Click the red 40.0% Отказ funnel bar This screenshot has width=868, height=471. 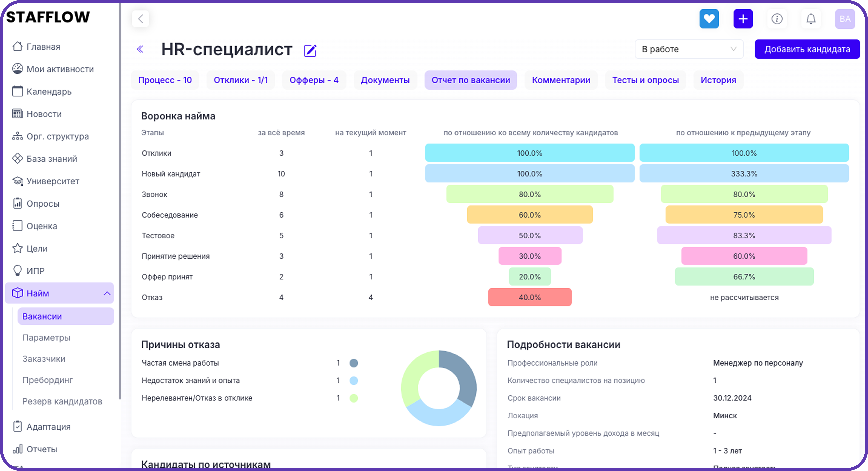pos(530,297)
